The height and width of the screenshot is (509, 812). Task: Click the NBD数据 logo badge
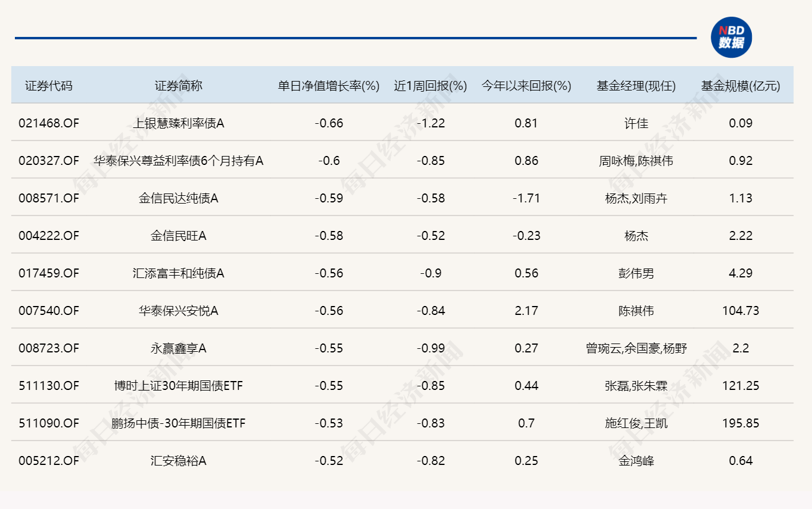732,37
